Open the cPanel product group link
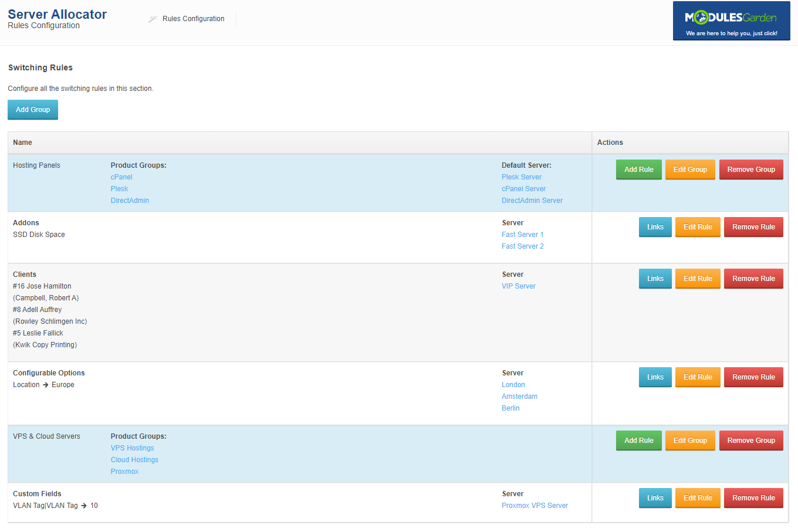The width and height of the screenshot is (798, 532). click(x=121, y=177)
